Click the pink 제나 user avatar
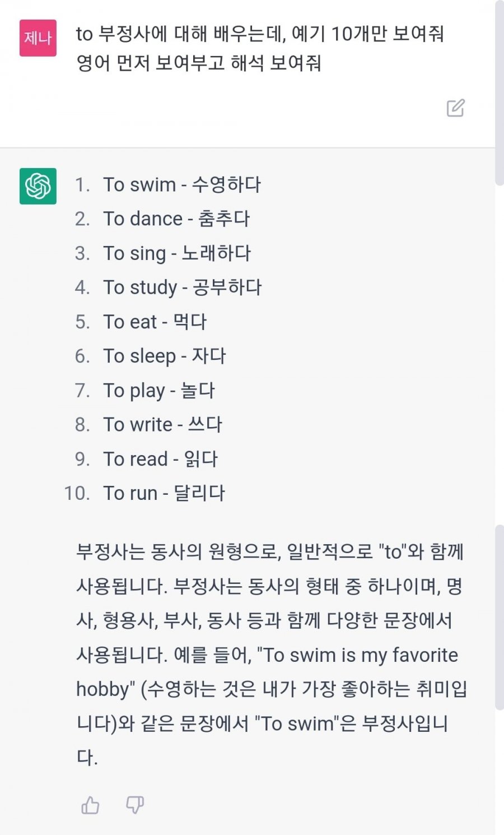 tap(38, 38)
